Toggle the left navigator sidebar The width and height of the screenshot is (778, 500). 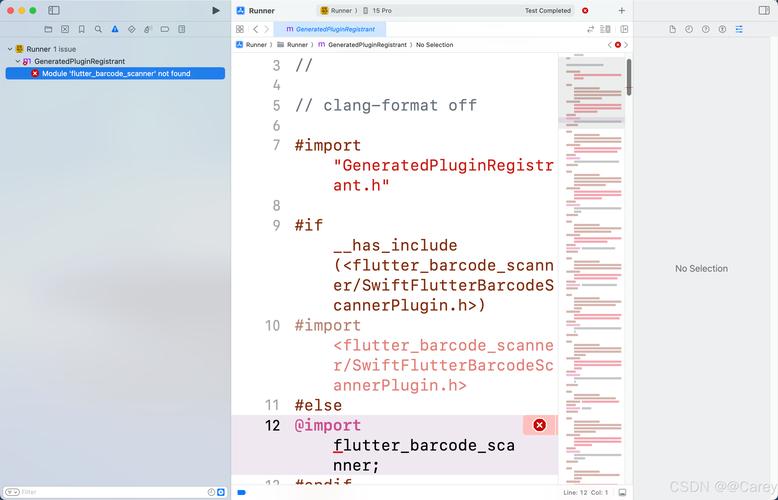(54, 10)
